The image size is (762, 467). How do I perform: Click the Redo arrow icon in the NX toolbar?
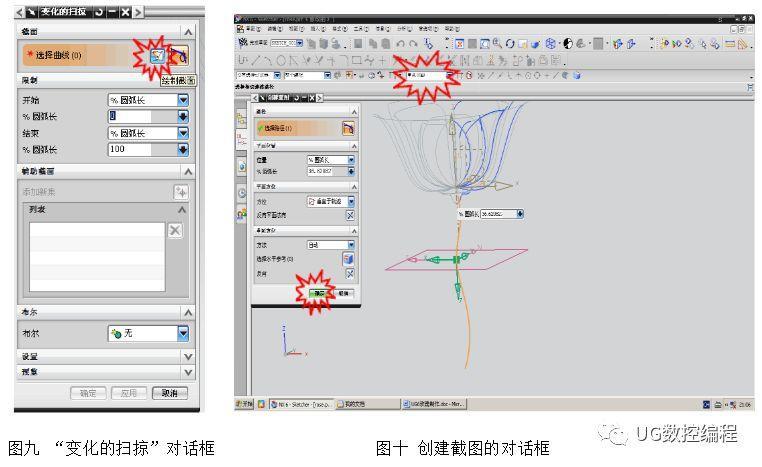coord(413,44)
